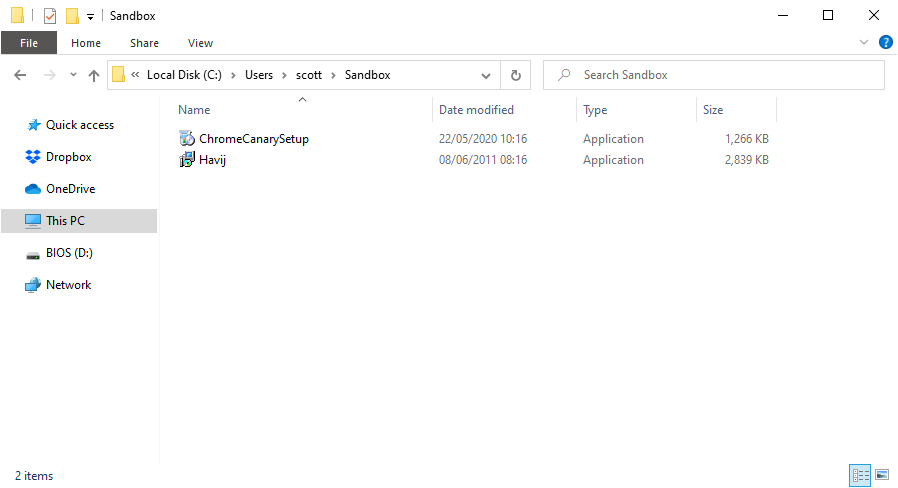The width and height of the screenshot is (898, 488).
Task: Open the Help question mark icon
Action: [885, 43]
